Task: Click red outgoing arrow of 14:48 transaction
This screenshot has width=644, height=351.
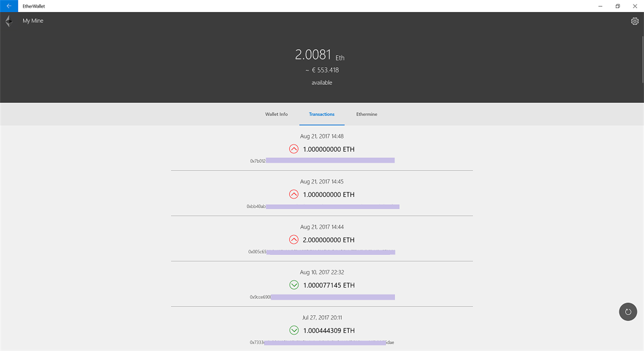Action: point(294,149)
